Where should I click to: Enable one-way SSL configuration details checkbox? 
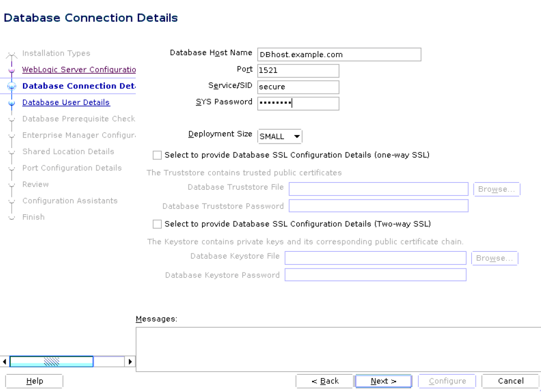pos(157,155)
